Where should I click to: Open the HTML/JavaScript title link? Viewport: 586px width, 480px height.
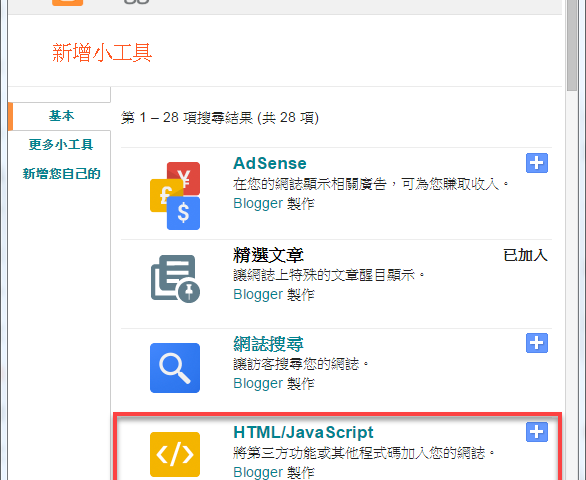point(303,432)
